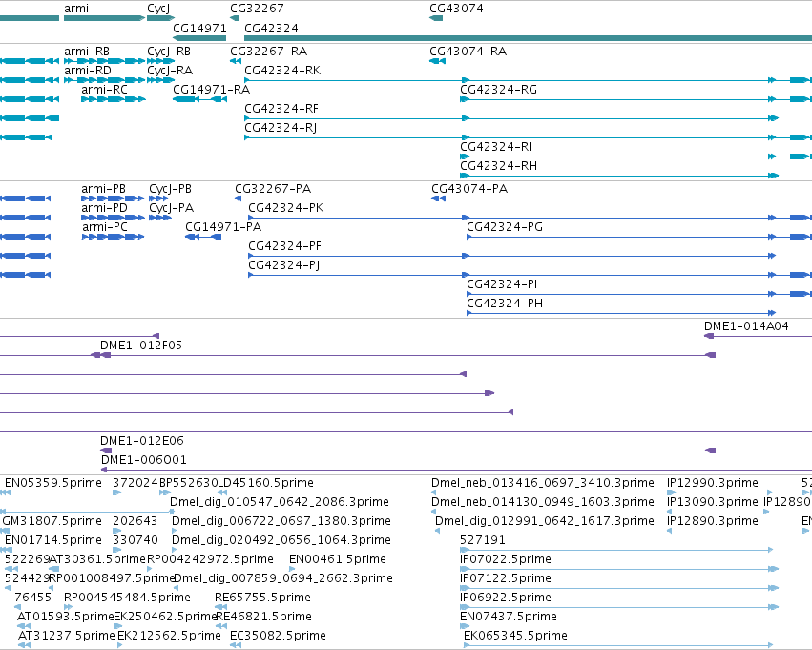The height and width of the screenshot is (650, 812).
Task: Click clone DME1-006O01
Action: [143, 461]
